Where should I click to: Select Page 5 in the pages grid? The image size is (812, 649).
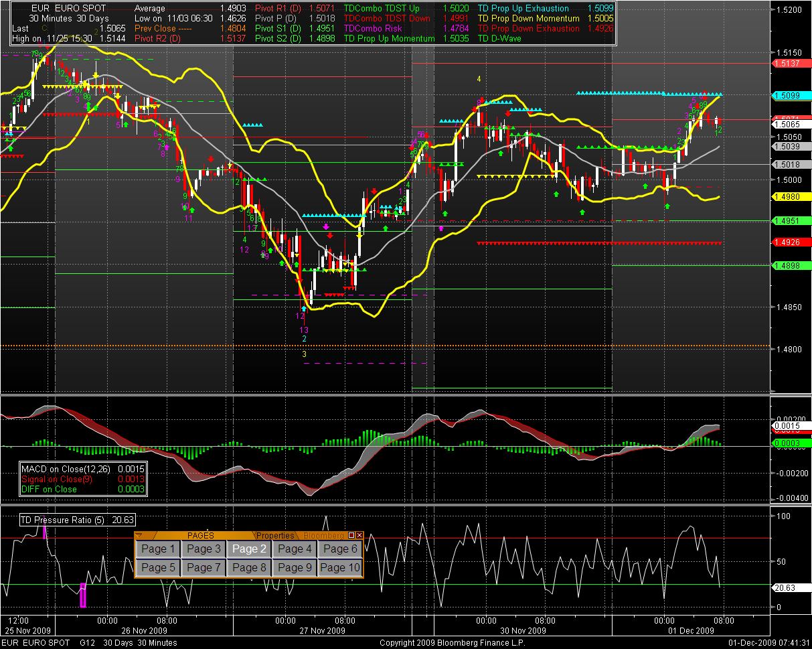pyautogui.click(x=158, y=568)
